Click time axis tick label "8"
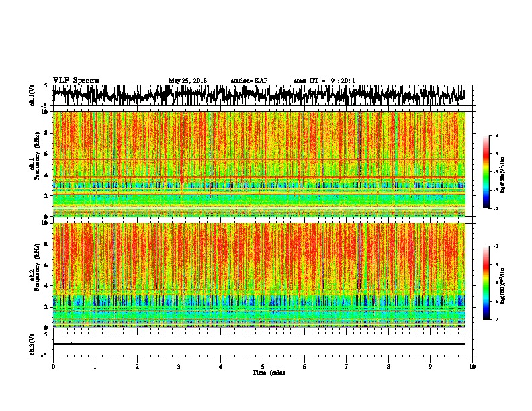The image size is (532, 411). click(x=388, y=367)
